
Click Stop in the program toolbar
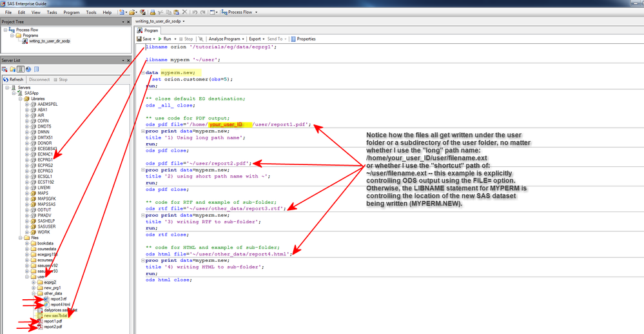186,39
